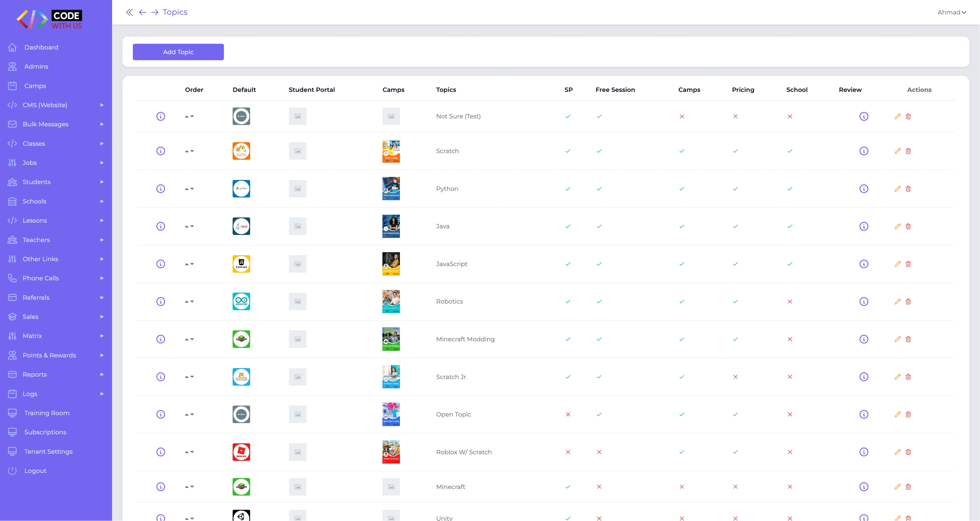This screenshot has width=980, height=521.
Task: Click left info icon in Roblox W/ Scratch row
Action: [x=160, y=452]
